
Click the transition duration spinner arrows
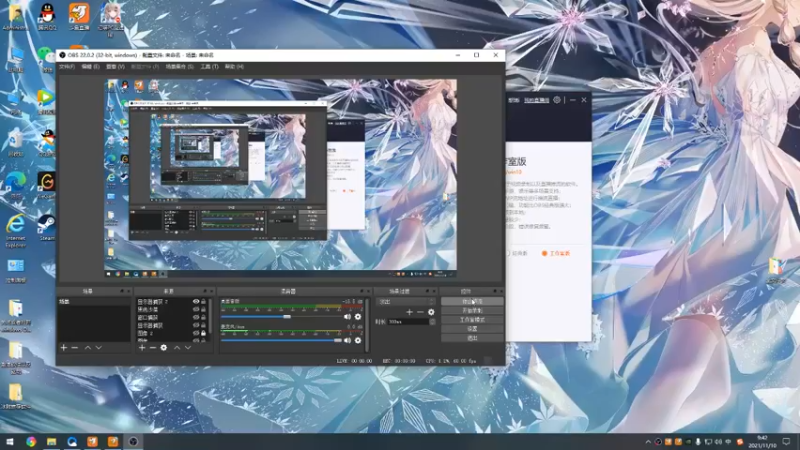(x=432, y=321)
